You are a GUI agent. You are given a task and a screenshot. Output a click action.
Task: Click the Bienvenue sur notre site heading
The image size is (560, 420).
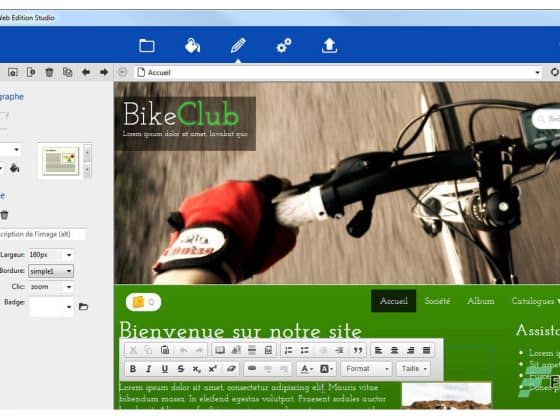(241, 330)
